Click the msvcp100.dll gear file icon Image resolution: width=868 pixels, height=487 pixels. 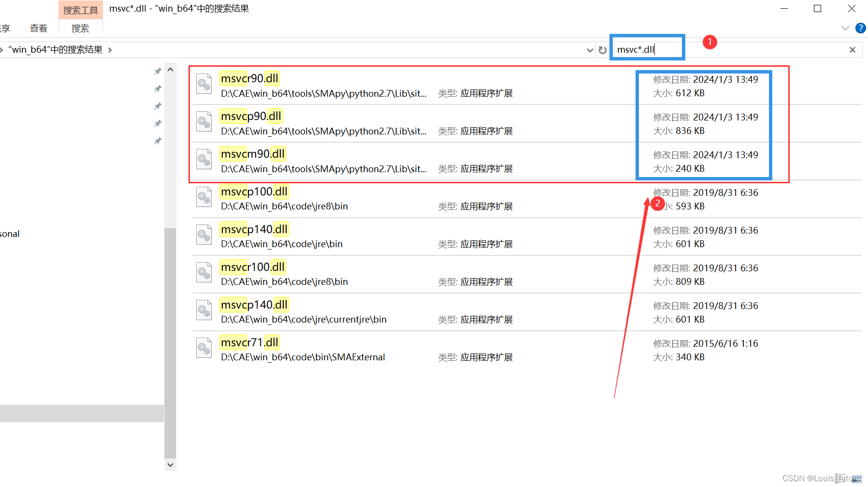coord(203,197)
